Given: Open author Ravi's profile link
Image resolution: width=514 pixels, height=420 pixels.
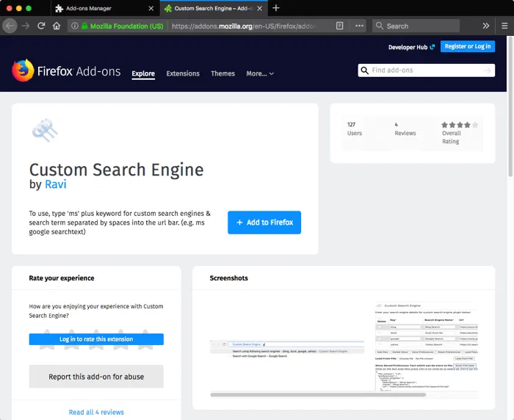Looking at the screenshot, I should tap(55, 184).
